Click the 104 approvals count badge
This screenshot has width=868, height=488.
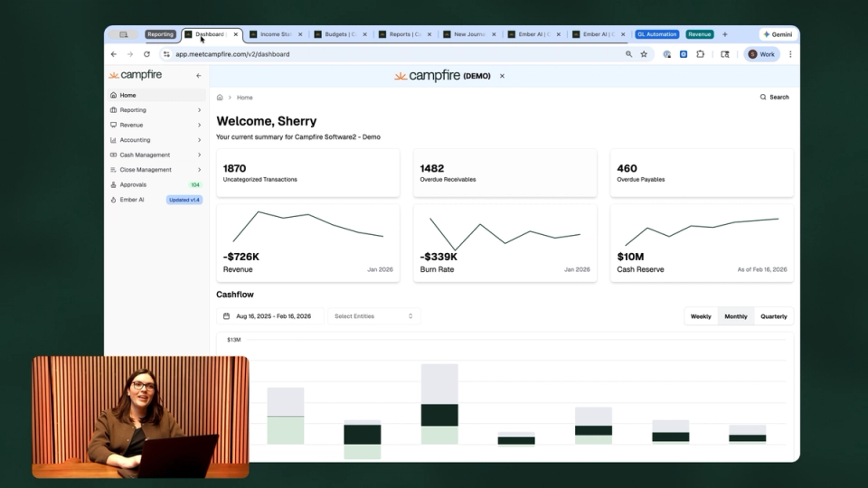pos(195,184)
